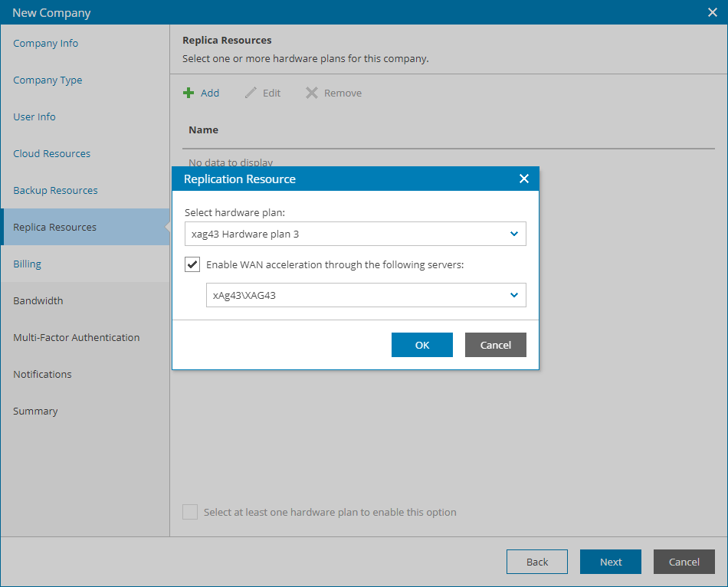The height and width of the screenshot is (587, 728).
Task: Go to the Summary step
Action: (35, 411)
